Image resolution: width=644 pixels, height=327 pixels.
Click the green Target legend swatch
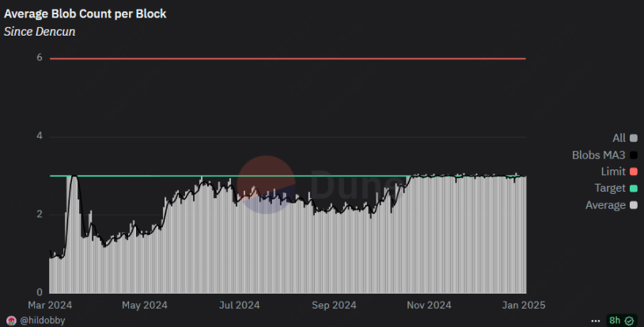[634, 188]
